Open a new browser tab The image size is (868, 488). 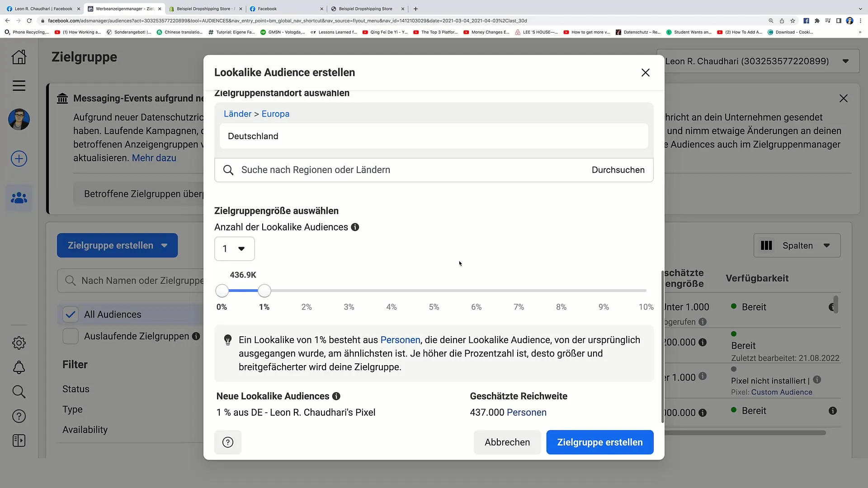415,9
